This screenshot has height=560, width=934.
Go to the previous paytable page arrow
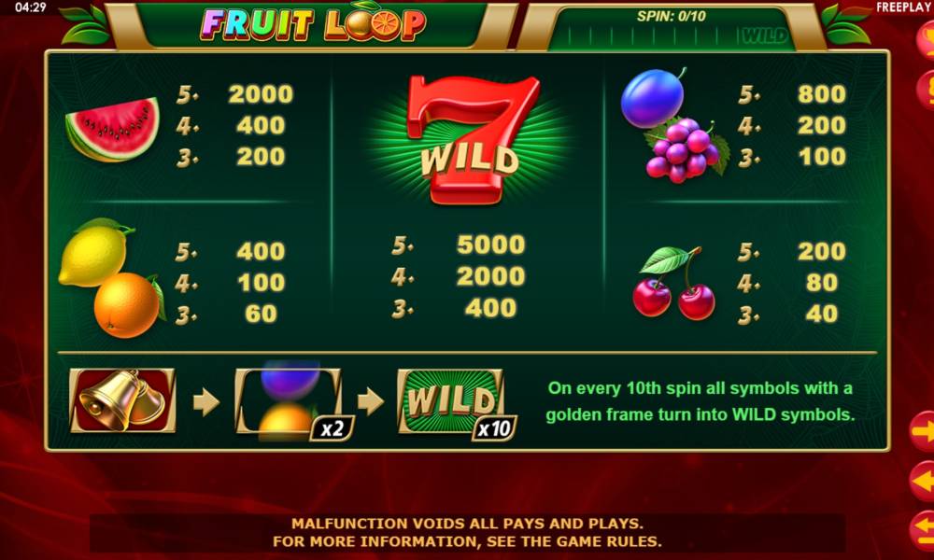click(922, 481)
